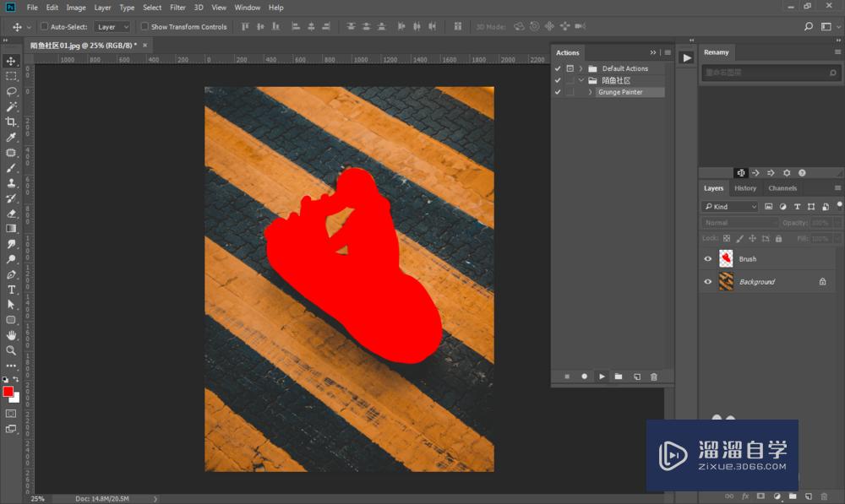Open the Image menu

[x=76, y=8]
